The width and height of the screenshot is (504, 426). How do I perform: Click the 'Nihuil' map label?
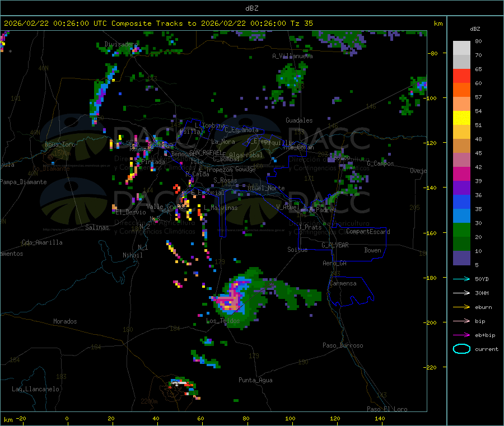133,255
